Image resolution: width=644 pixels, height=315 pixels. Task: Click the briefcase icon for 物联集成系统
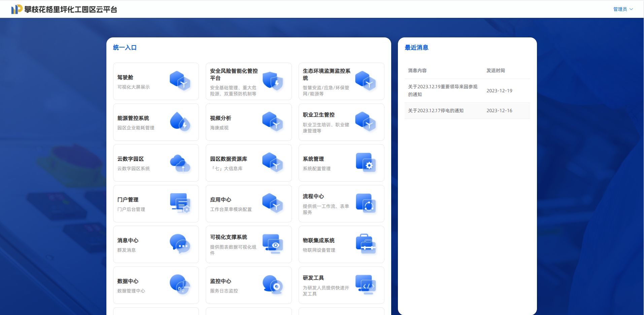pos(366,244)
